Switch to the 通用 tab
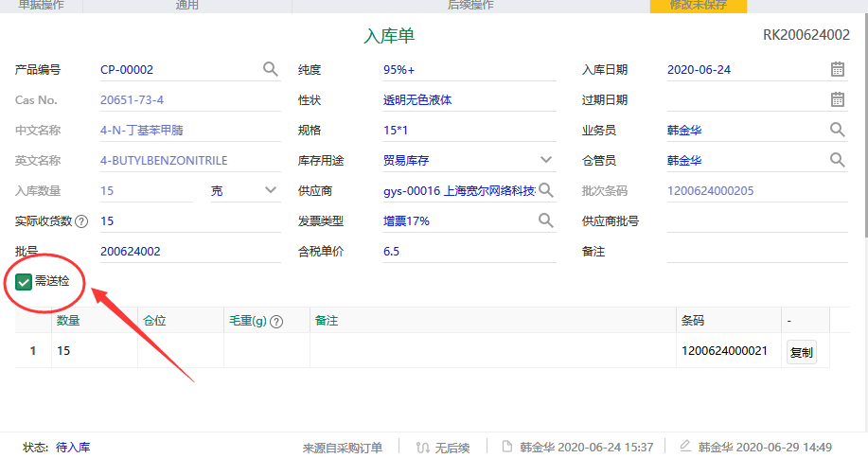Image resolution: width=868 pixels, height=458 pixels. point(187,6)
